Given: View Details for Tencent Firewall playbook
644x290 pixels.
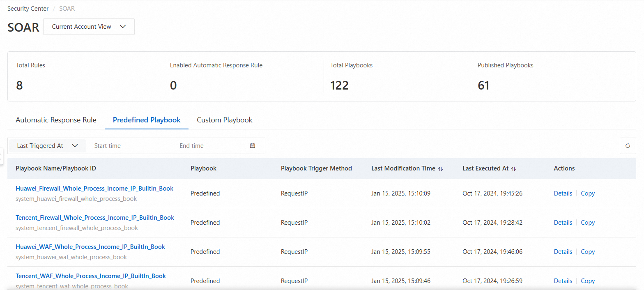Looking at the screenshot, I should (x=563, y=223).
